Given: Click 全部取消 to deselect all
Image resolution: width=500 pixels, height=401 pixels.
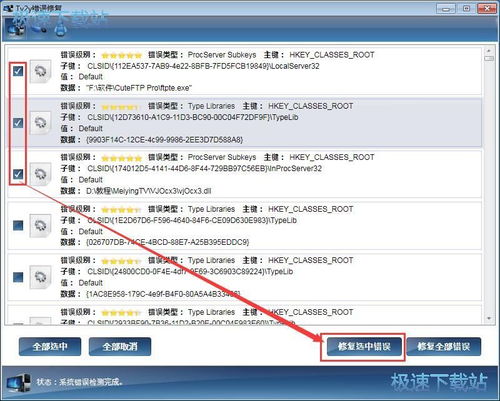Looking at the screenshot, I should (x=120, y=347).
